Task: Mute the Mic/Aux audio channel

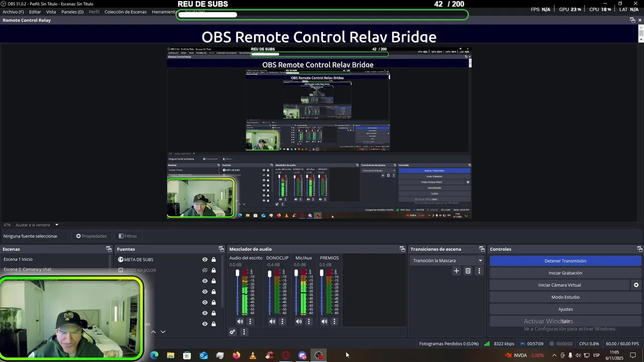Action: [299, 321]
